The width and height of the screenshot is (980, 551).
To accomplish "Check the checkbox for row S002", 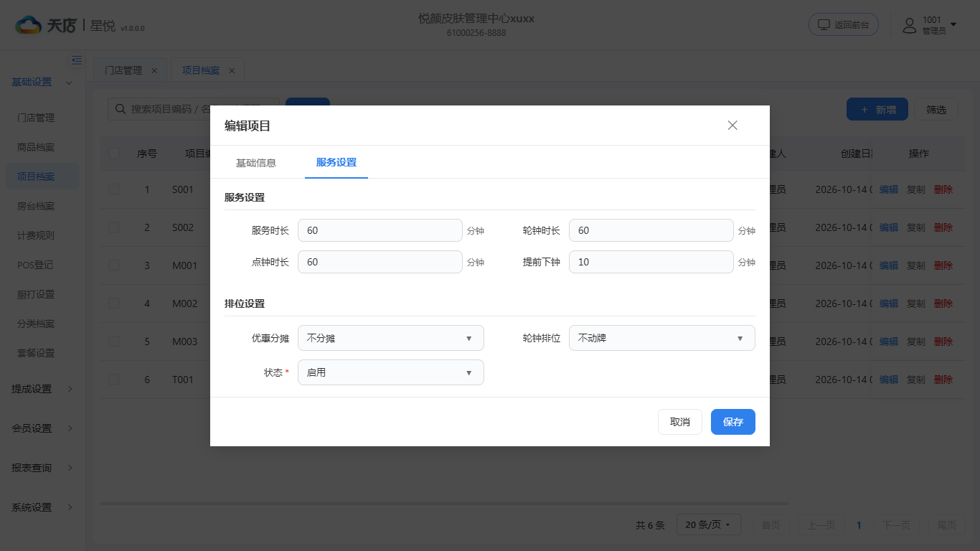I will point(114,227).
